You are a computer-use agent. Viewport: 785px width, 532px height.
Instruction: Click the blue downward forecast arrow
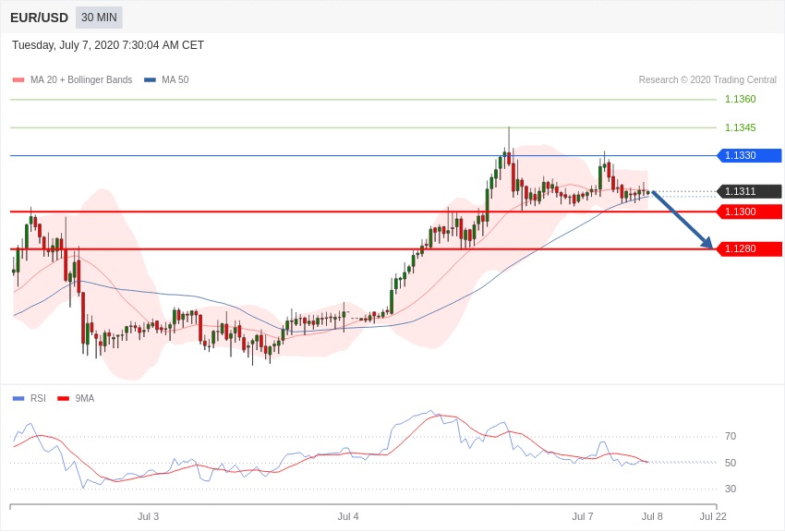(682, 220)
